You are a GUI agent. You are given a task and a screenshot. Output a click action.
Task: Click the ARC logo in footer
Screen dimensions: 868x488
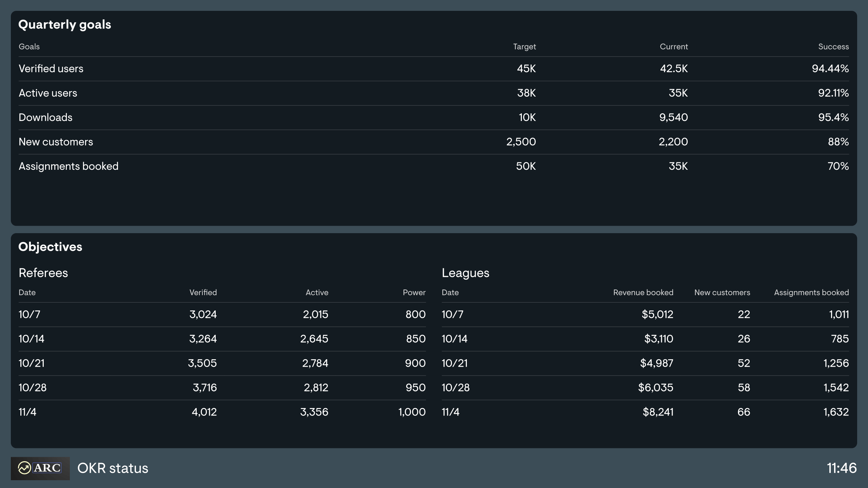coord(40,468)
